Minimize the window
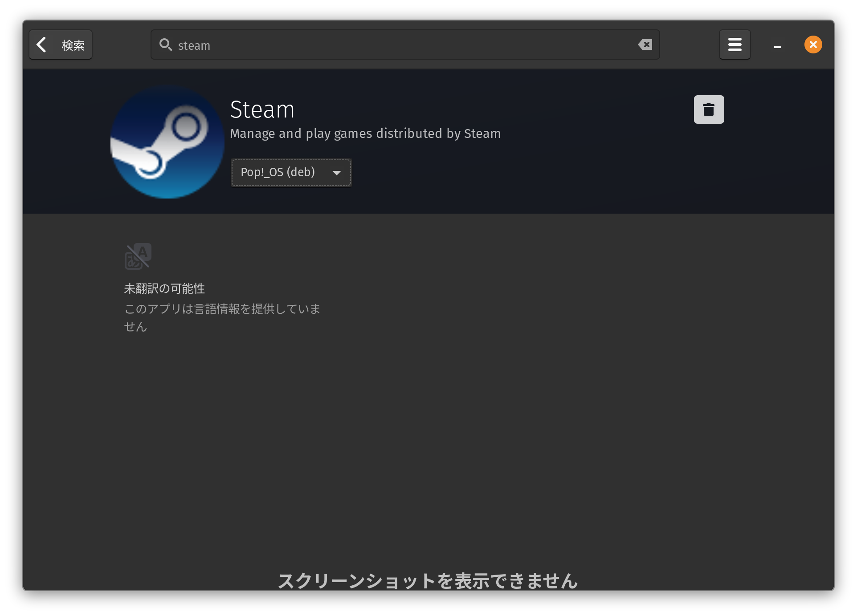The image size is (857, 616). coord(778,45)
